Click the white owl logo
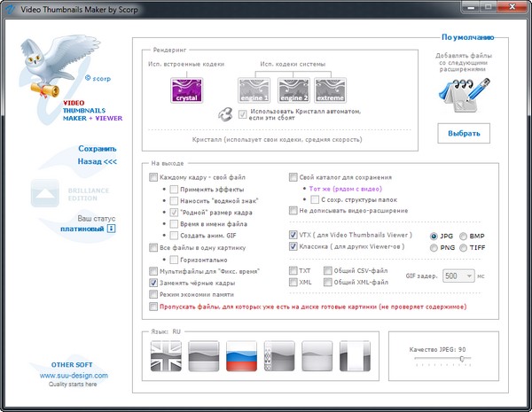 coord(50,70)
